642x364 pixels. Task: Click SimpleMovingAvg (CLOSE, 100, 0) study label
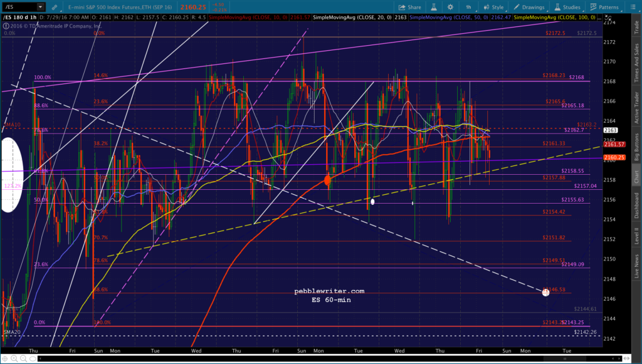(555, 18)
